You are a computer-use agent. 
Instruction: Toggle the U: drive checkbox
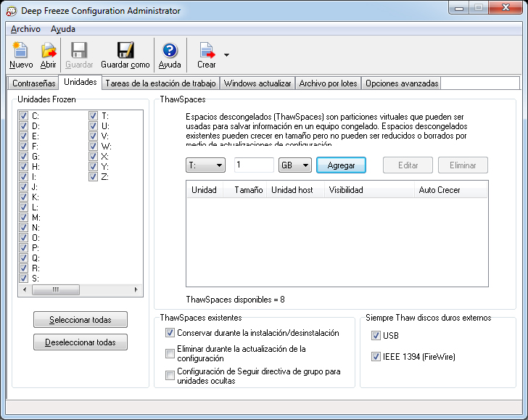click(x=94, y=126)
